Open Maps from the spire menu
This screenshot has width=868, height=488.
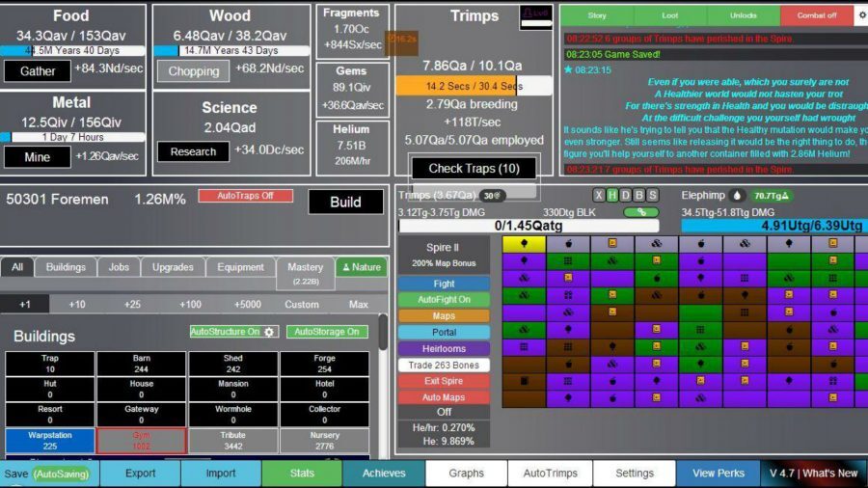pyautogui.click(x=444, y=316)
